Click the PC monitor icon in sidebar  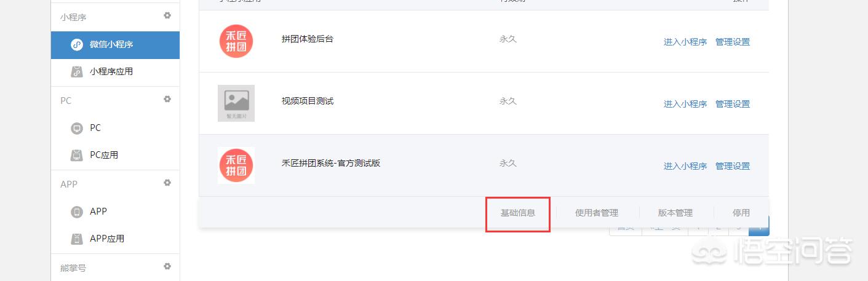point(77,129)
